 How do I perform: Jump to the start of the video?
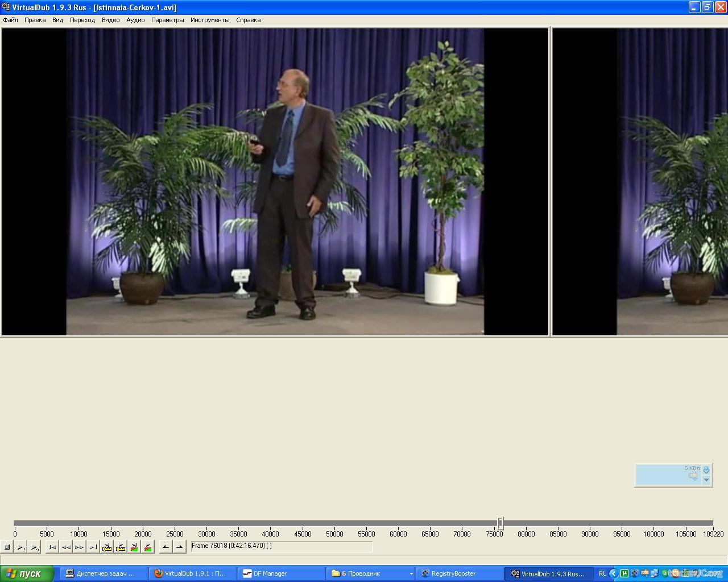pos(52,547)
